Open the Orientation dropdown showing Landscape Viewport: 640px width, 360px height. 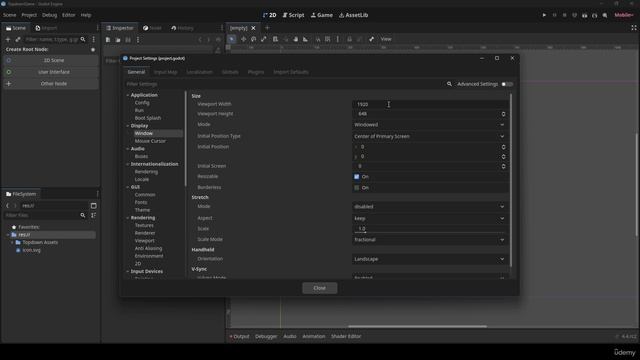[430, 259]
